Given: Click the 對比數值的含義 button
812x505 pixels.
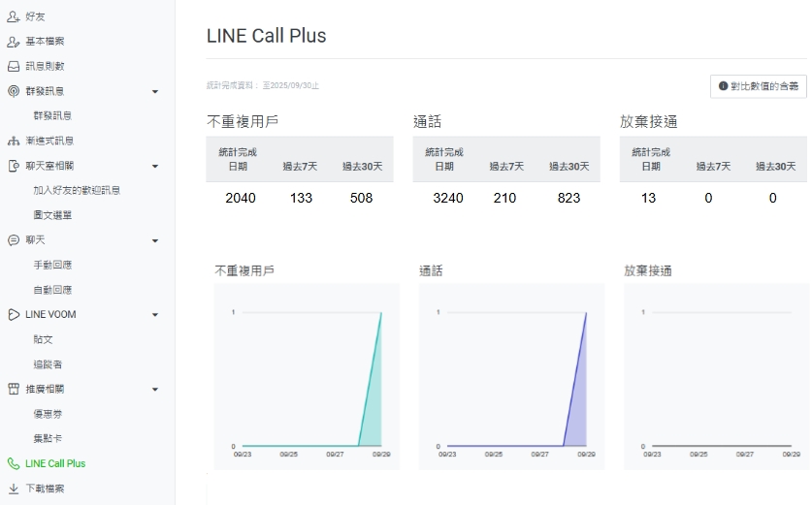Looking at the screenshot, I should point(758,86).
